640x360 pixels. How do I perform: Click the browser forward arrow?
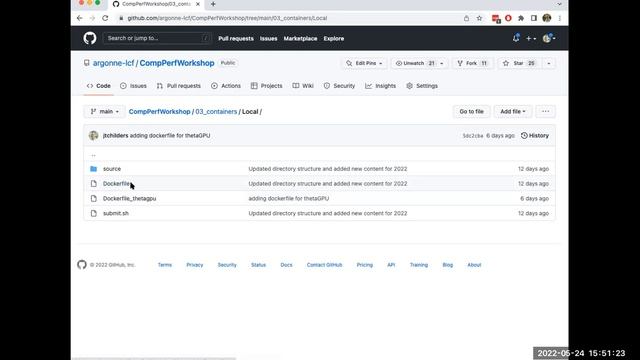[92, 18]
